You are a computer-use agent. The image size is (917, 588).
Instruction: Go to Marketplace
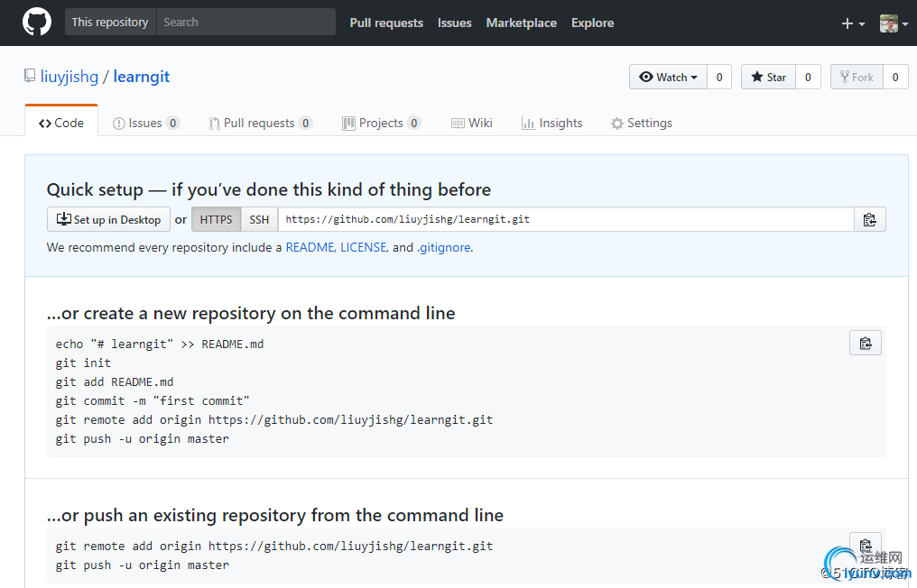pos(521,23)
